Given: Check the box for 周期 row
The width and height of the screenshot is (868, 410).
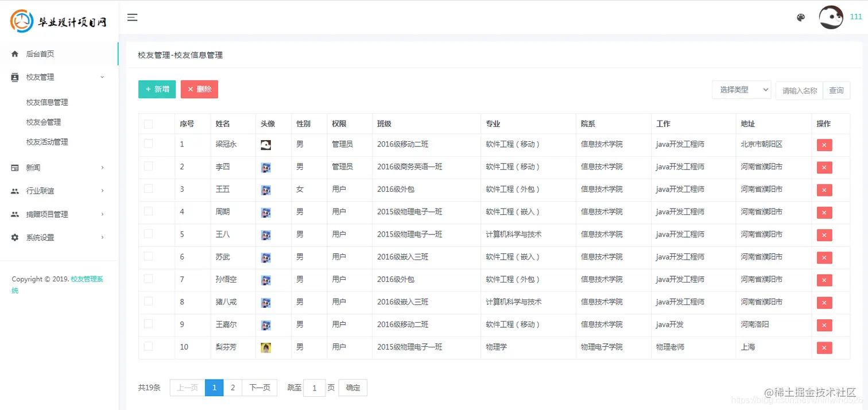Looking at the screenshot, I should click(x=148, y=211).
